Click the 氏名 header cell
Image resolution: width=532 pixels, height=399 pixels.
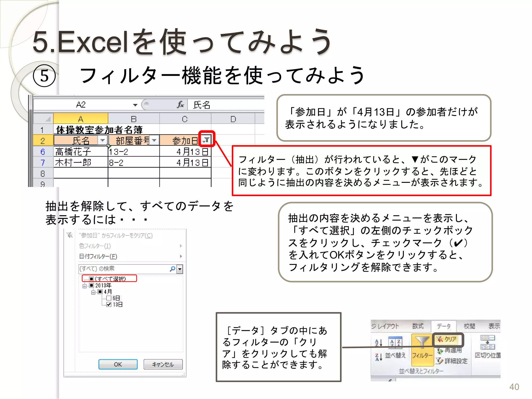tap(81, 141)
